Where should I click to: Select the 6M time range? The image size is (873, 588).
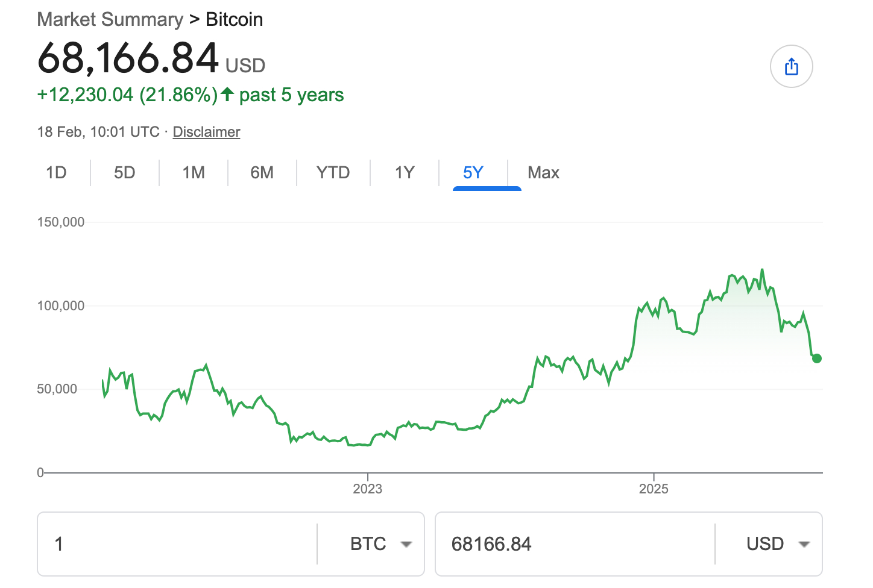click(262, 173)
